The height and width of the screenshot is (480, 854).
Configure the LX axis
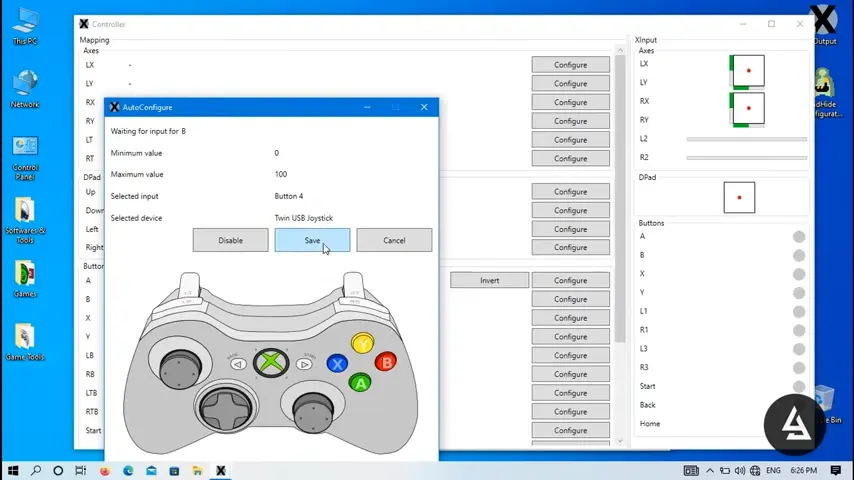(570, 65)
